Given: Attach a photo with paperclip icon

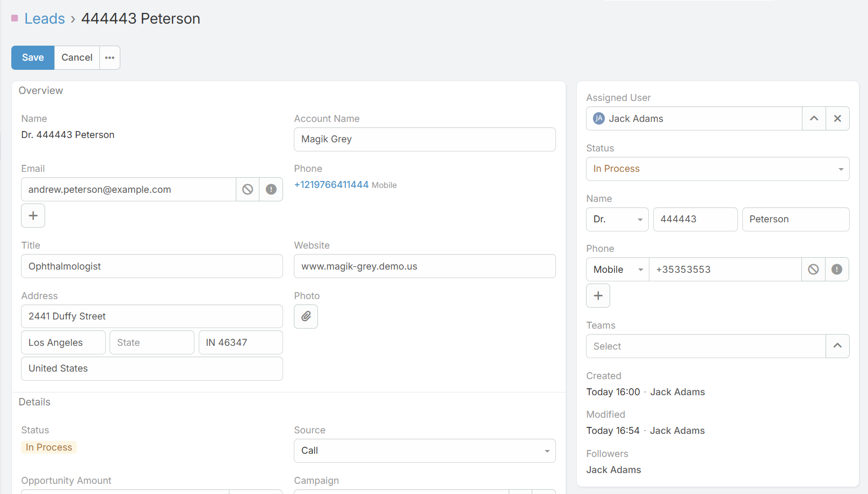Looking at the screenshot, I should (306, 316).
